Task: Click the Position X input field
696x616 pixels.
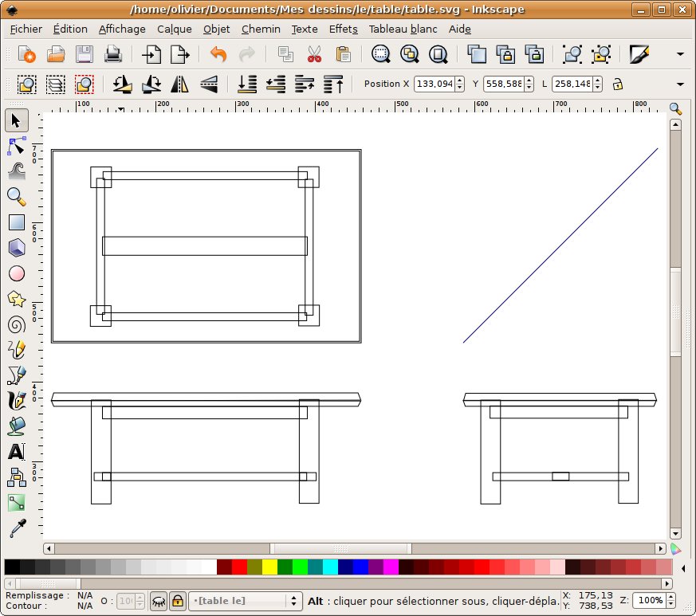Action: click(435, 84)
